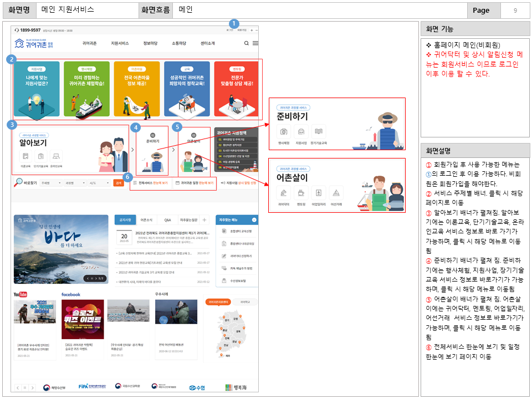Screen dimensions: 532x399
Task: Open the header search magnifier icon
Action: (245, 44)
